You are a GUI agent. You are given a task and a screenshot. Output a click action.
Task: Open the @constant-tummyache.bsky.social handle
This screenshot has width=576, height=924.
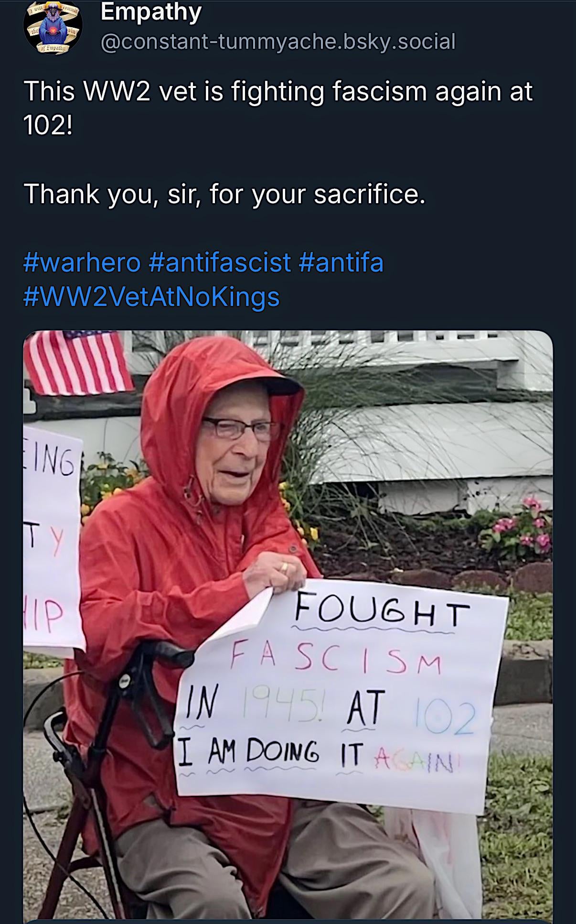point(278,42)
